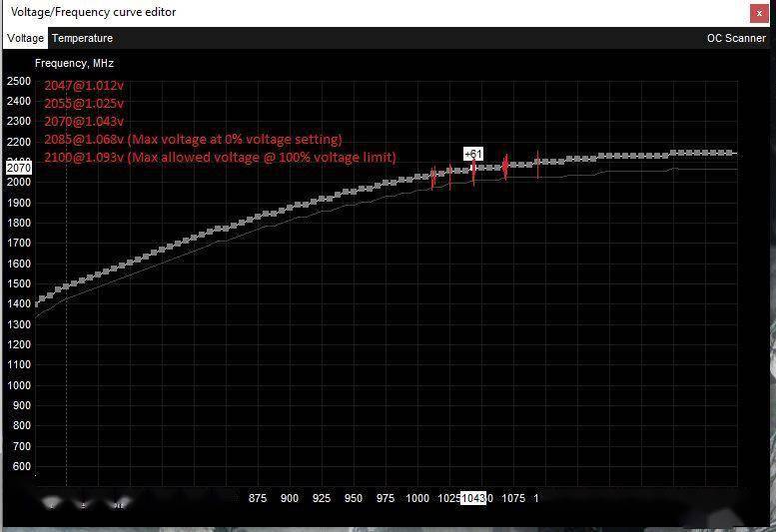Close the Voltage/Frequency curve editor window
Viewport: 776px width, 532px height.
pos(758,13)
